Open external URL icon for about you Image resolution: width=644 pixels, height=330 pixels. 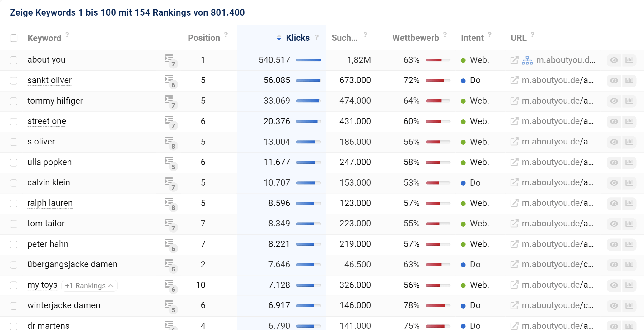coord(514,60)
